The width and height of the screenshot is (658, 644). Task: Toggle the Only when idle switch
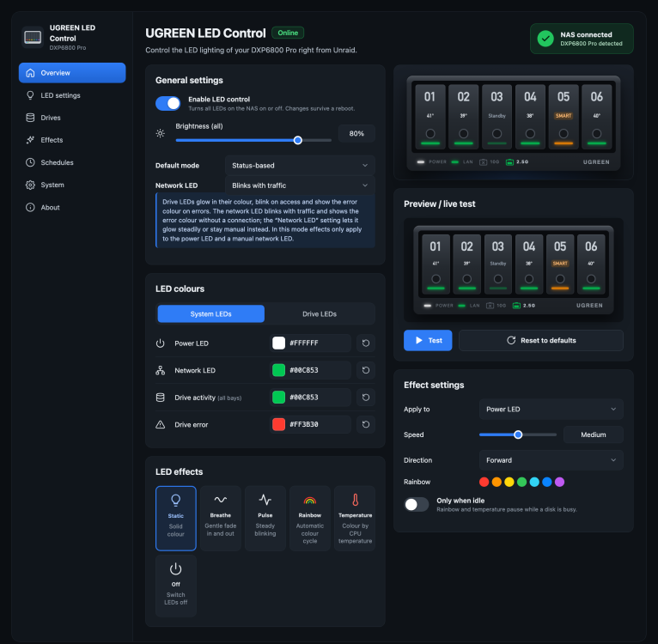(x=417, y=504)
